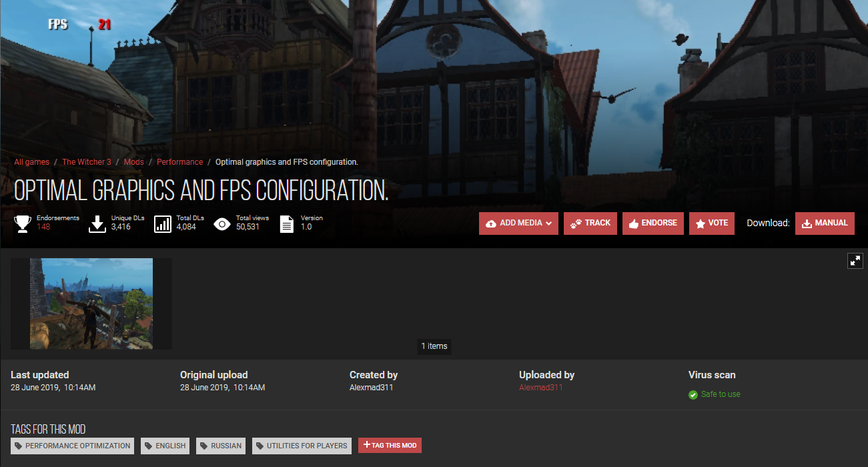Select Performance Optimization tag
Viewport: 868px width, 467px height.
pos(72,446)
